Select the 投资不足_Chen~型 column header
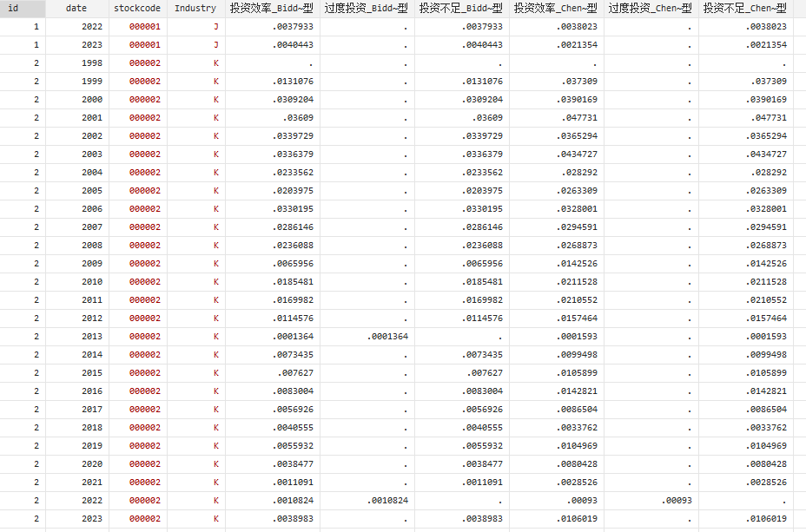This screenshot has height=532, width=806. 745,8
